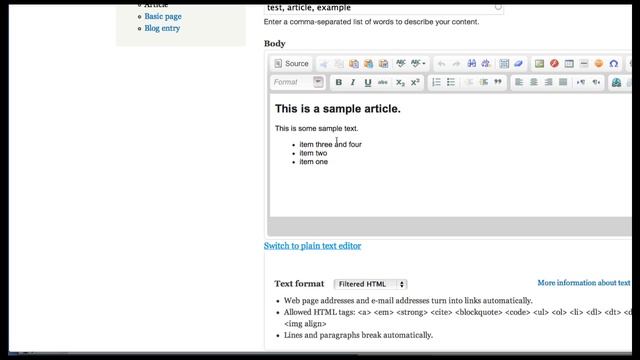Open spell check as you type dropdown
Screen dimensions: 640x360
coord(418,63)
